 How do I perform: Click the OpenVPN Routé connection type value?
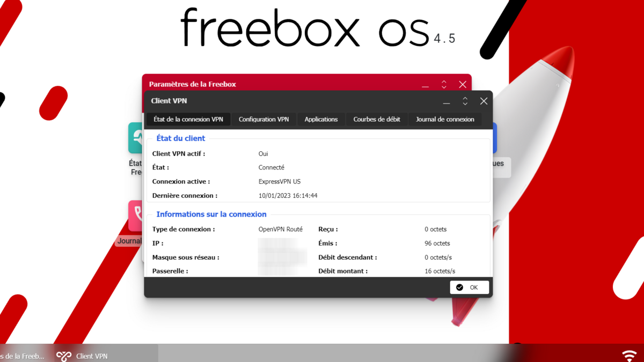coord(281,229)
